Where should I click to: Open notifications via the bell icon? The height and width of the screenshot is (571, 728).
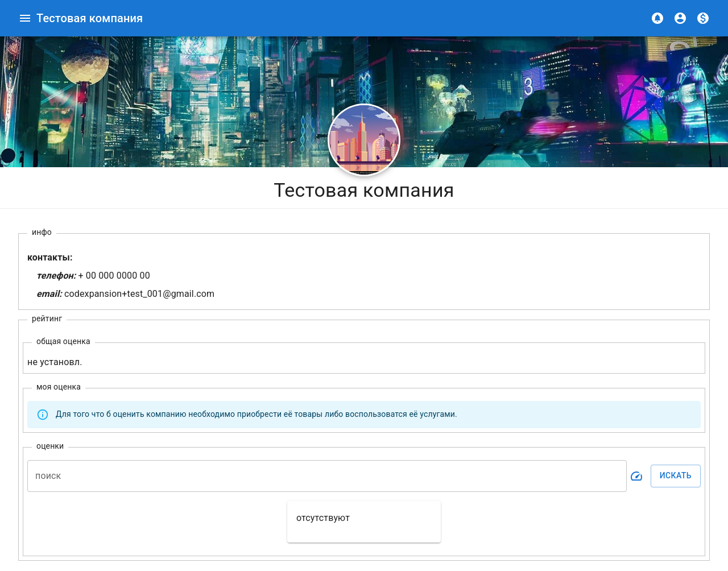pyautogui.click(x=657, y=18)
